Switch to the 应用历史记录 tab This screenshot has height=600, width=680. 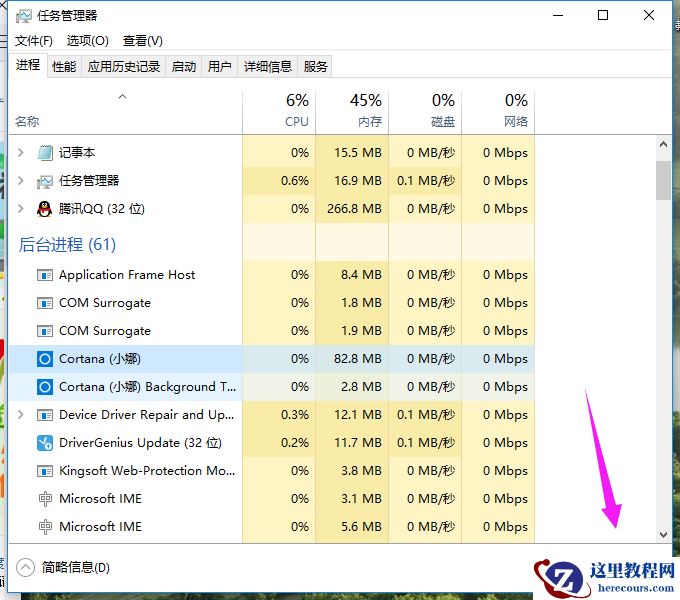124,66
